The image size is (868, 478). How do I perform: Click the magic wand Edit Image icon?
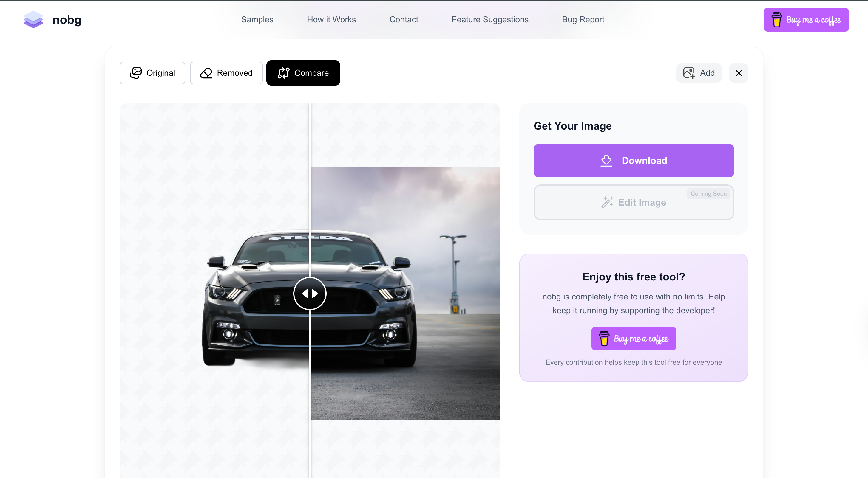[607, 202]
